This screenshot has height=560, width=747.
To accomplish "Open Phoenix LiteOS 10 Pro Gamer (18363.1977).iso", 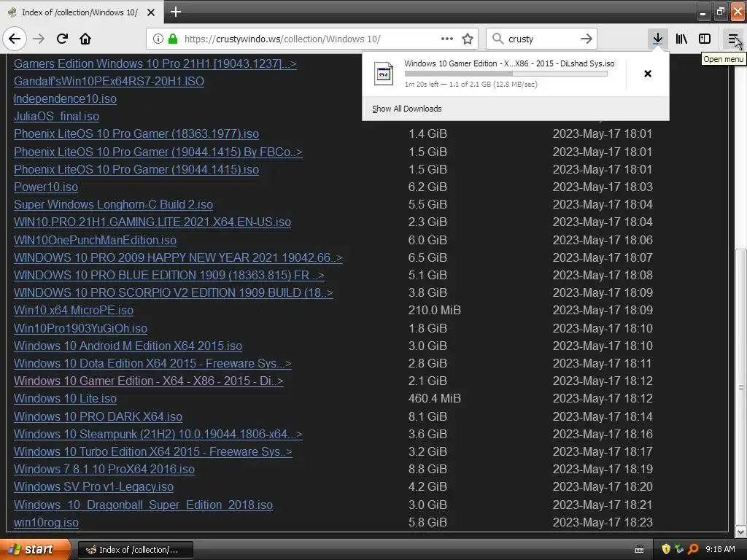I will [x=136, y=134].
